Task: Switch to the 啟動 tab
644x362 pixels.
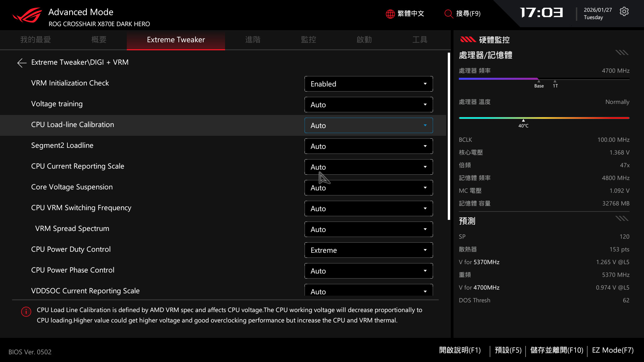Action: [x=364, y=40]
